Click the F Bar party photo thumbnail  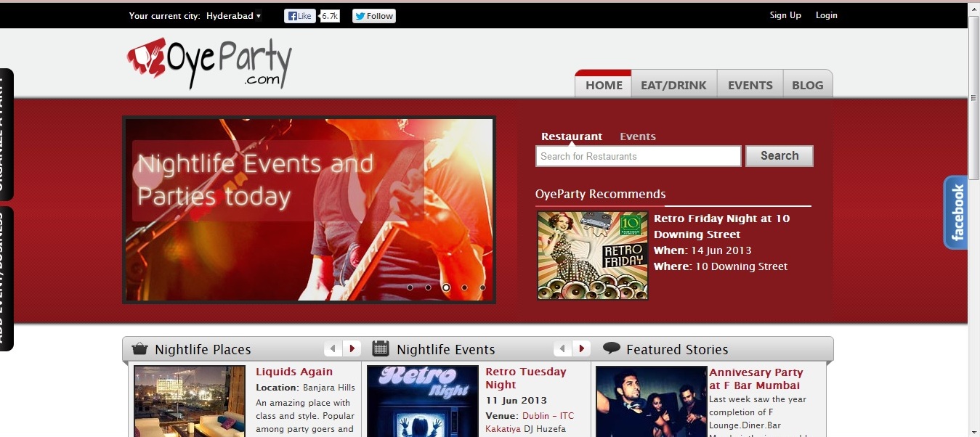coord(652,401)
